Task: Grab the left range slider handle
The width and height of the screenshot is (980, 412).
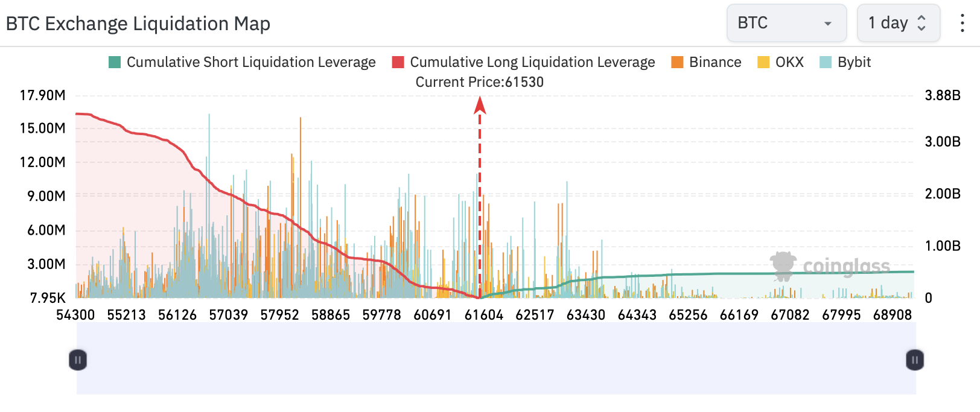Action: (78, 360)
